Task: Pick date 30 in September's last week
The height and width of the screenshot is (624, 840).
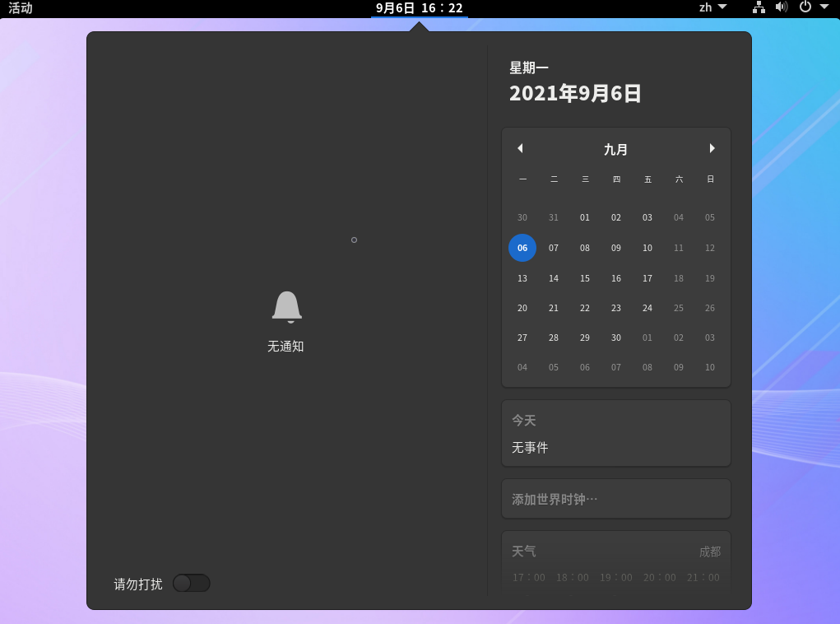Action: coord(616,338)
